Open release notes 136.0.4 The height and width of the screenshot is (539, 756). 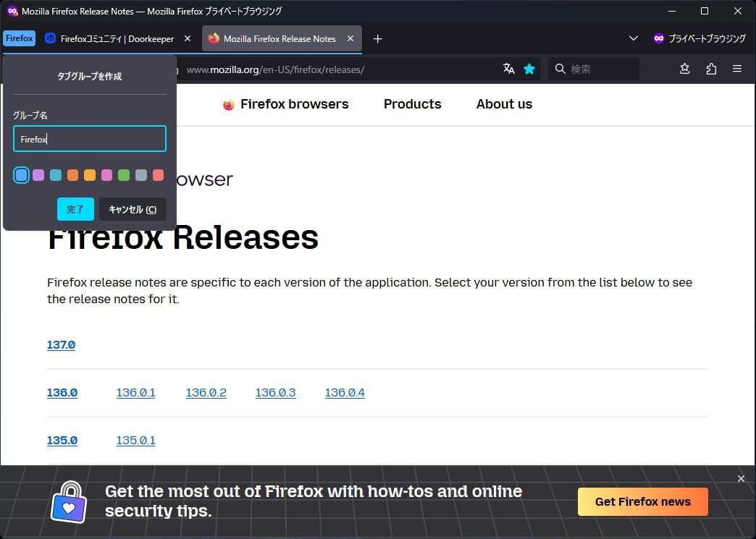pyautogui.click(x=345, y=393)
